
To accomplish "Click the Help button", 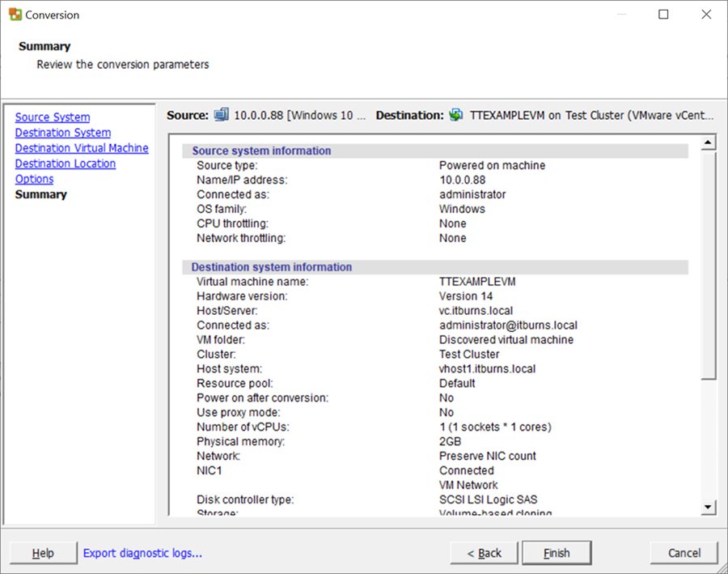I will (x=43, y=552).
